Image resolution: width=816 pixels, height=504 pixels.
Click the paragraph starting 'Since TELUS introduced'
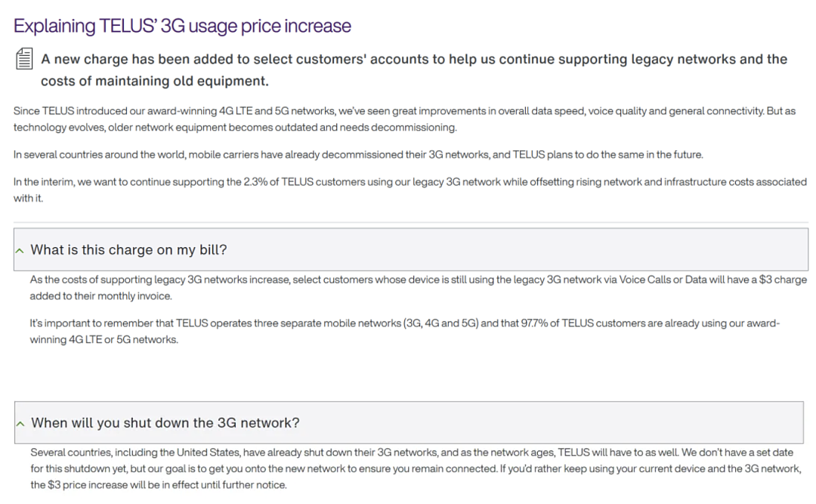404,119
